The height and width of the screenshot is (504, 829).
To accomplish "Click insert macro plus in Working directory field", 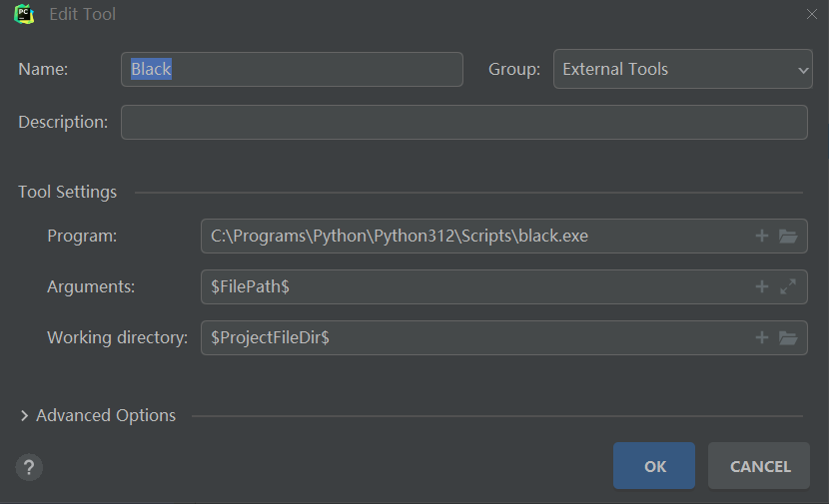I will 762,338.
